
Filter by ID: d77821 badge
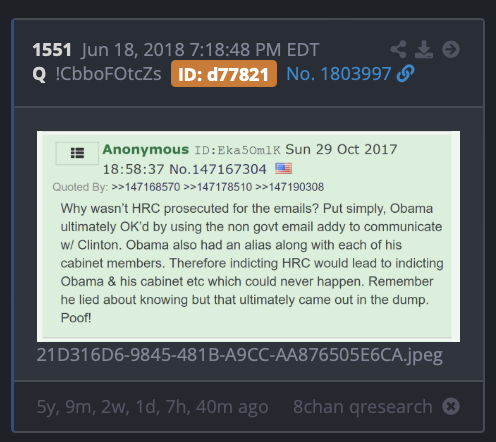224,74
